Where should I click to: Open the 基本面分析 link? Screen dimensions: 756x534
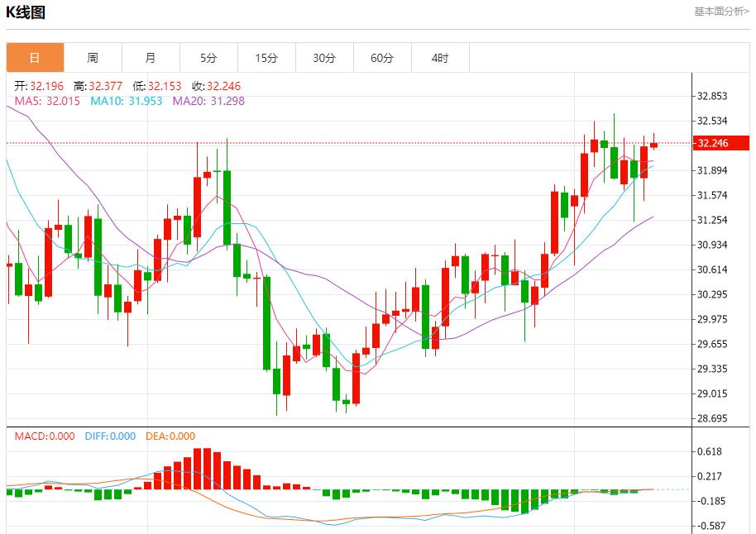coord(721,12)
